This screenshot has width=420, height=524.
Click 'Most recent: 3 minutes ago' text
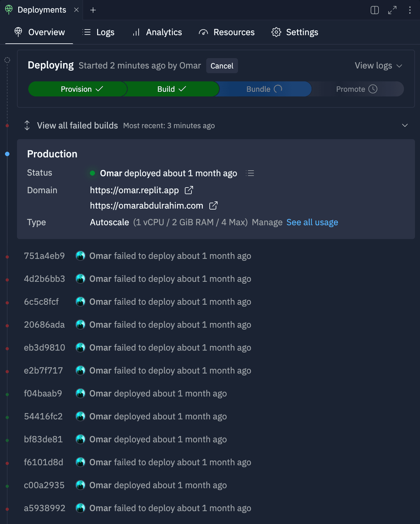click(x=169, y=125)
